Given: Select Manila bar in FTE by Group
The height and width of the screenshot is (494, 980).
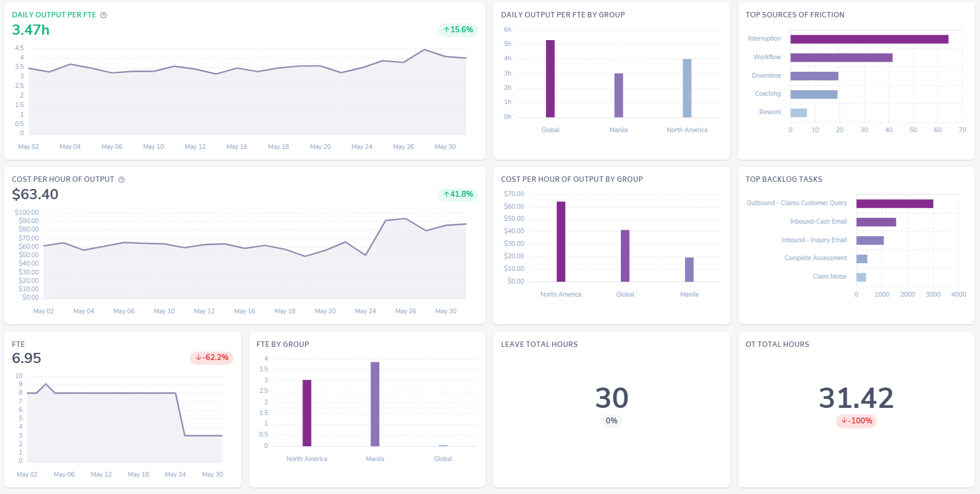Looking at the screenshot, I should pyautogui.click(x=375, y=404).
